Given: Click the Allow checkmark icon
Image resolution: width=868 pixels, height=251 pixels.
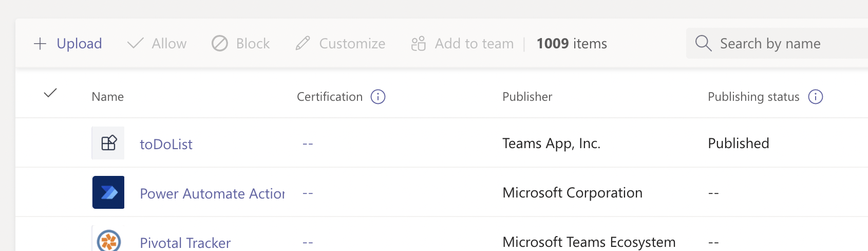Looking at the screenshot, I should point(135,44).
